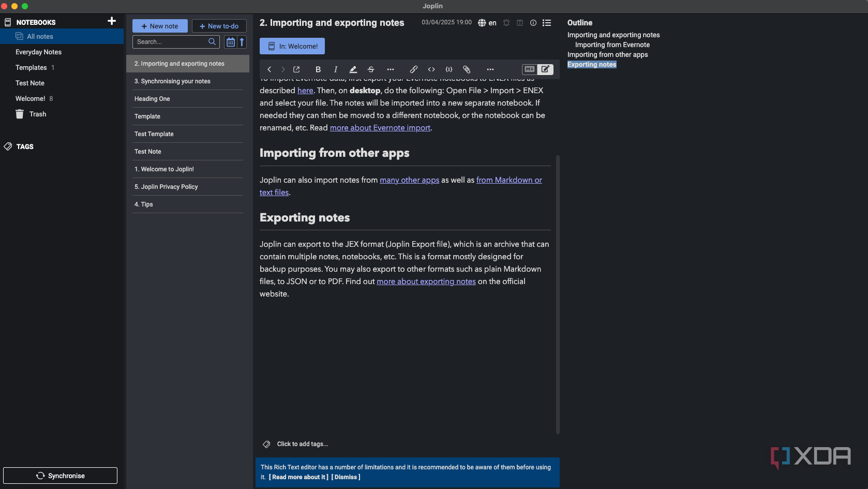
Task: Jump to 'Importing from Evernote' in Outline
Action: point(612,45)
